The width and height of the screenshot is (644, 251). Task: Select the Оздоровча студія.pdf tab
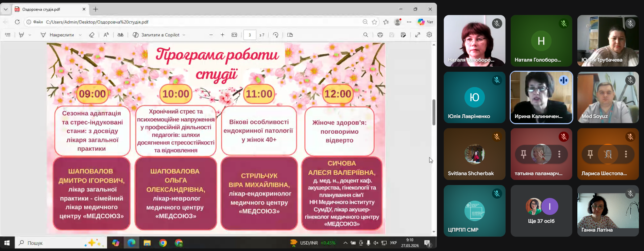click(48, 9)
